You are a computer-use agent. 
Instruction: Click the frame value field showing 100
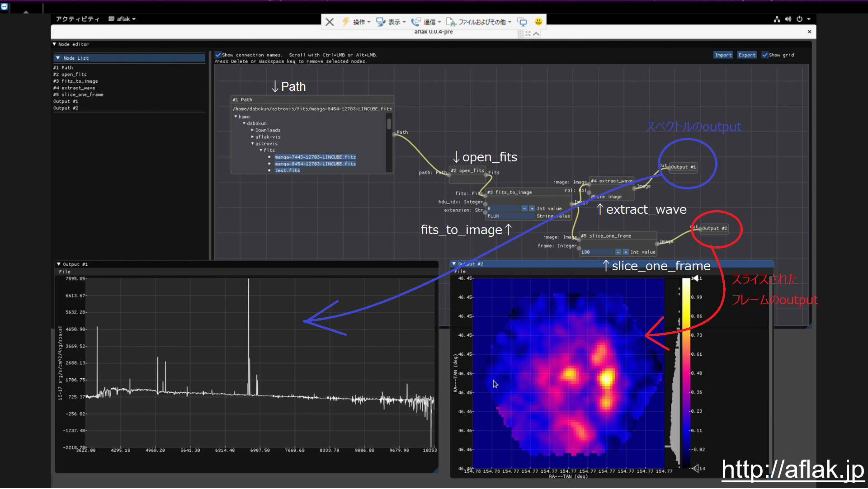[x=597, y=252]
